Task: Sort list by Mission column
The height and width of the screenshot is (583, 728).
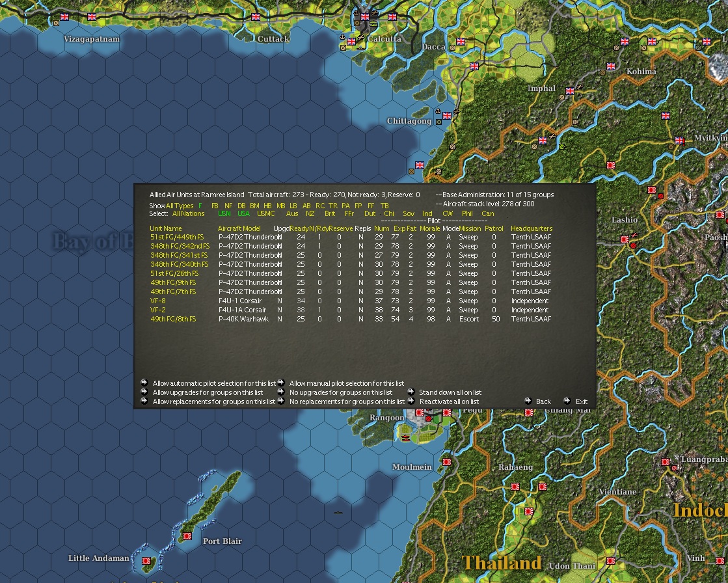Action: (470, 228)
